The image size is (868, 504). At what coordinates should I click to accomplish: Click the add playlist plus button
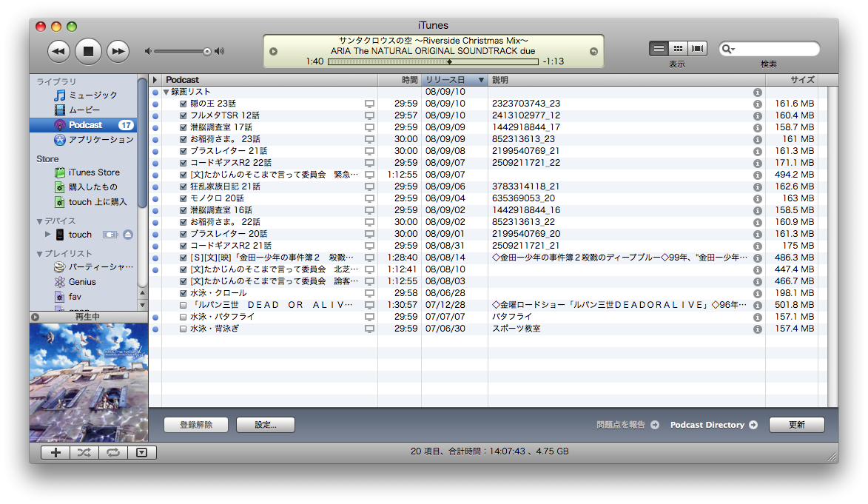point(56,452)
